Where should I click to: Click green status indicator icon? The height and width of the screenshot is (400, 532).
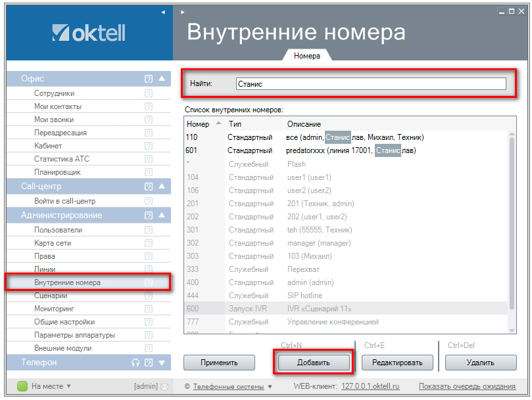22,386
